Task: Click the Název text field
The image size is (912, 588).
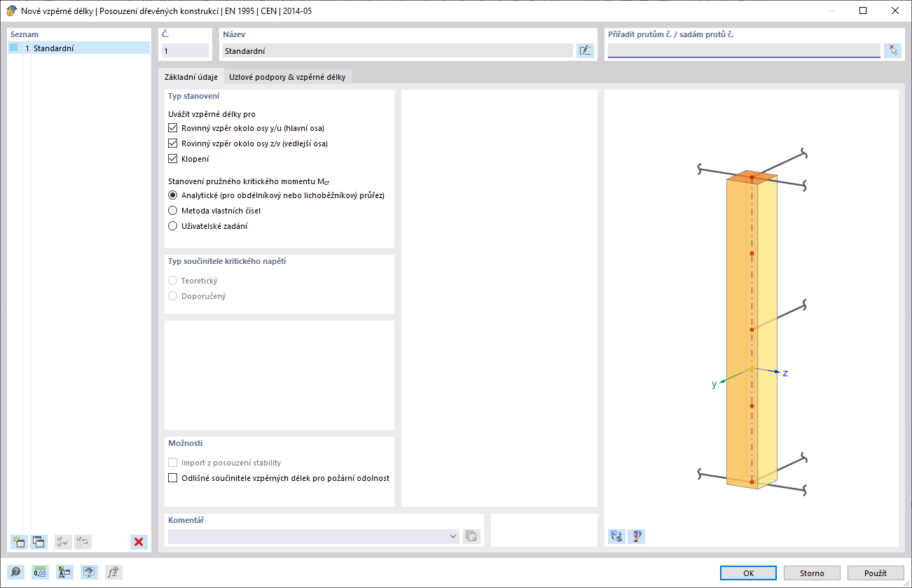Action: click(397, 50)
